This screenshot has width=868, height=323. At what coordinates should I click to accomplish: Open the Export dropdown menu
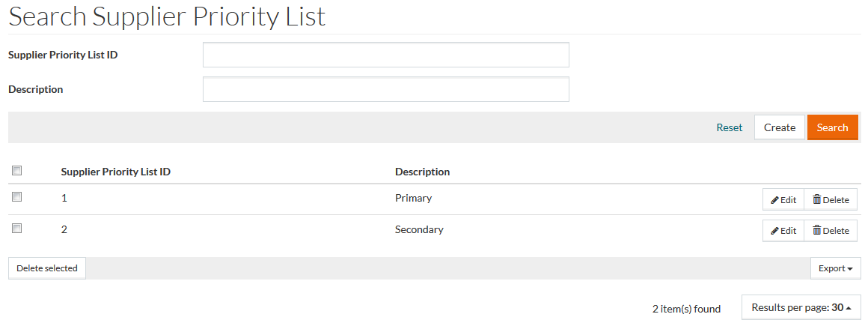click(835, 268)
